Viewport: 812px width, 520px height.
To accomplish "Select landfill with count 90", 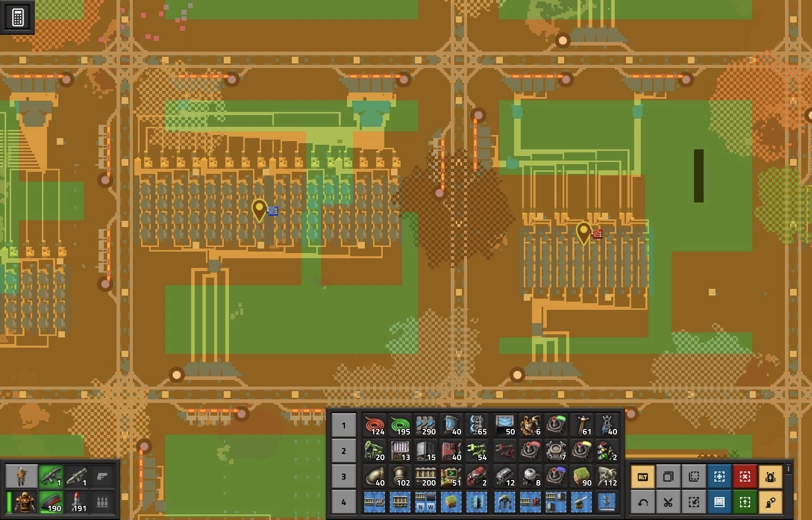I will [x=581, y=477].
